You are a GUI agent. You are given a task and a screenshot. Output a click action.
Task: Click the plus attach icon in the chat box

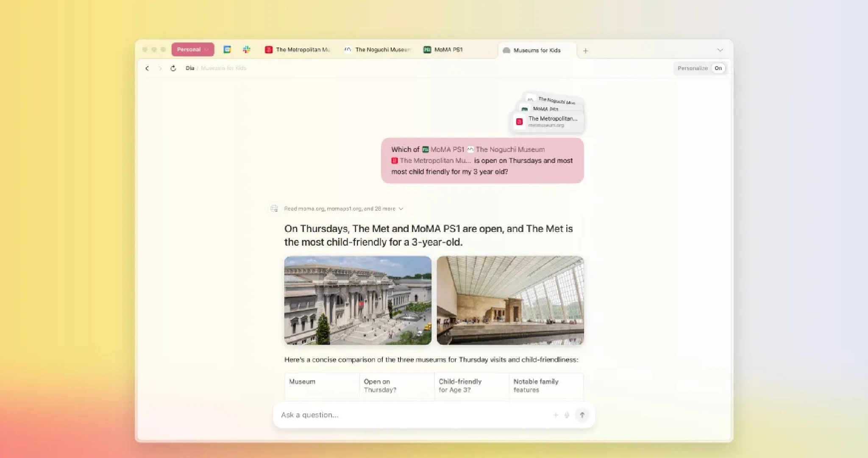click(556, 415)
